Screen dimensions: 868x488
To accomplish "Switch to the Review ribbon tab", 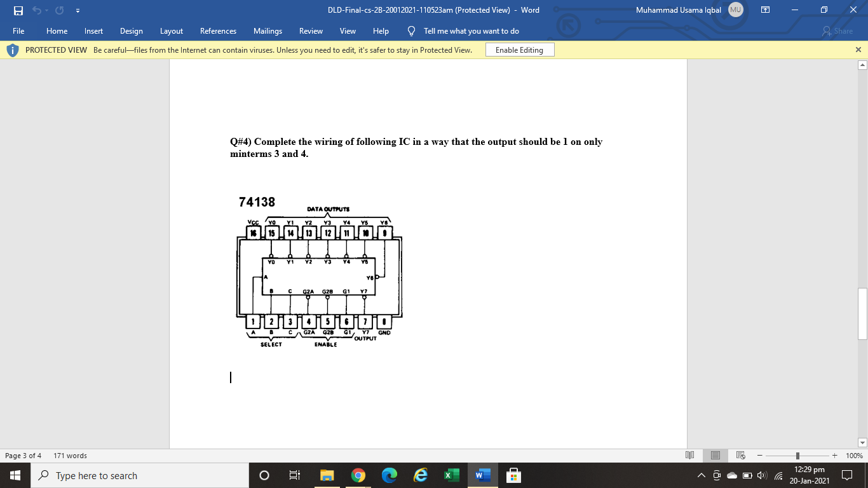I will [x=311, y=30].
